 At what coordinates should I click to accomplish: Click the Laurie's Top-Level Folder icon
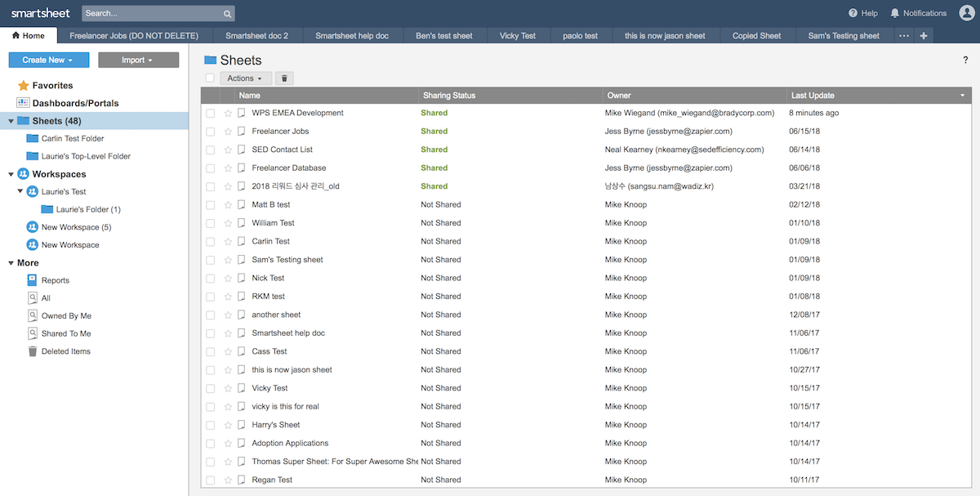click(33, 156)
